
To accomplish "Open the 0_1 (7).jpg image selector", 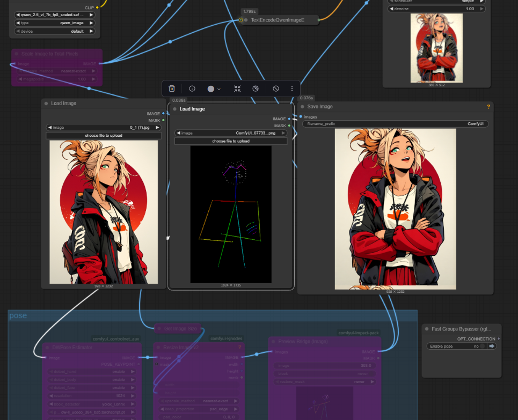I will point(104,128).
